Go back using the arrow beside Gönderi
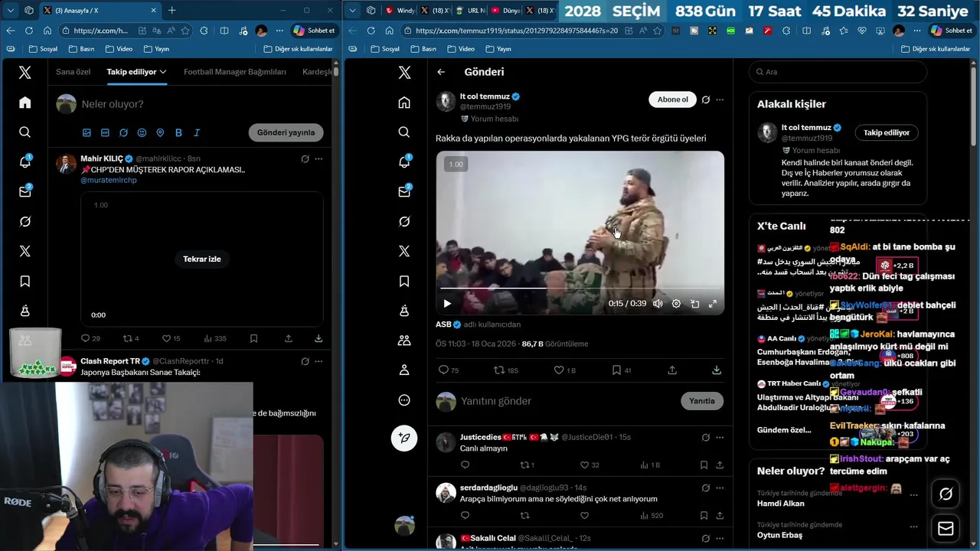 (x=441, y=72)
